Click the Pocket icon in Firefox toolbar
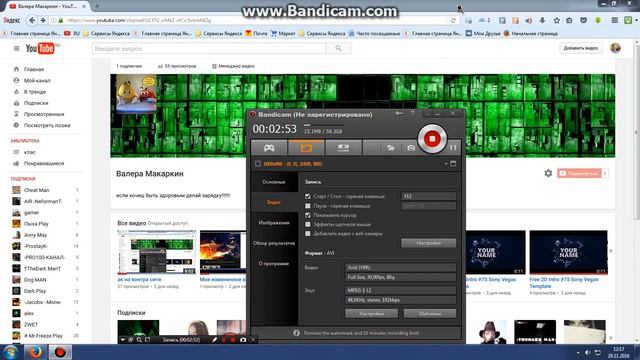Screen dimensions: 640x360 pos(583,20)
